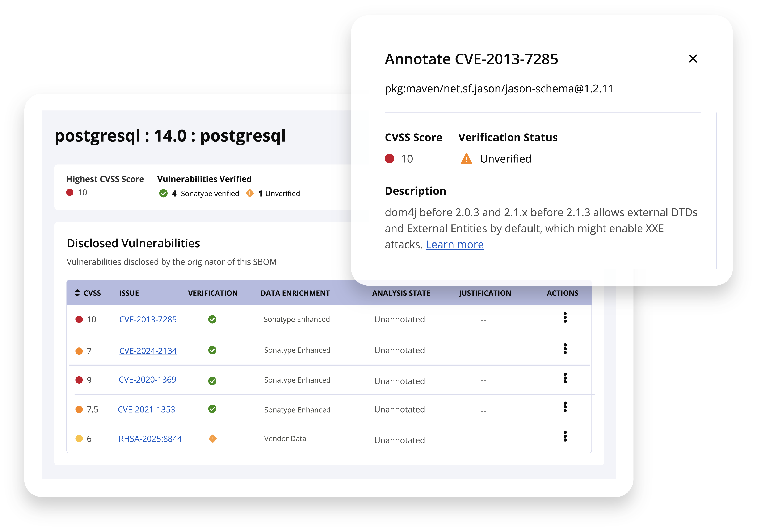Click orange Unverified warning triangle icon
The height and width of the screenshot is (532, 757).
click(x=466, y=159)
